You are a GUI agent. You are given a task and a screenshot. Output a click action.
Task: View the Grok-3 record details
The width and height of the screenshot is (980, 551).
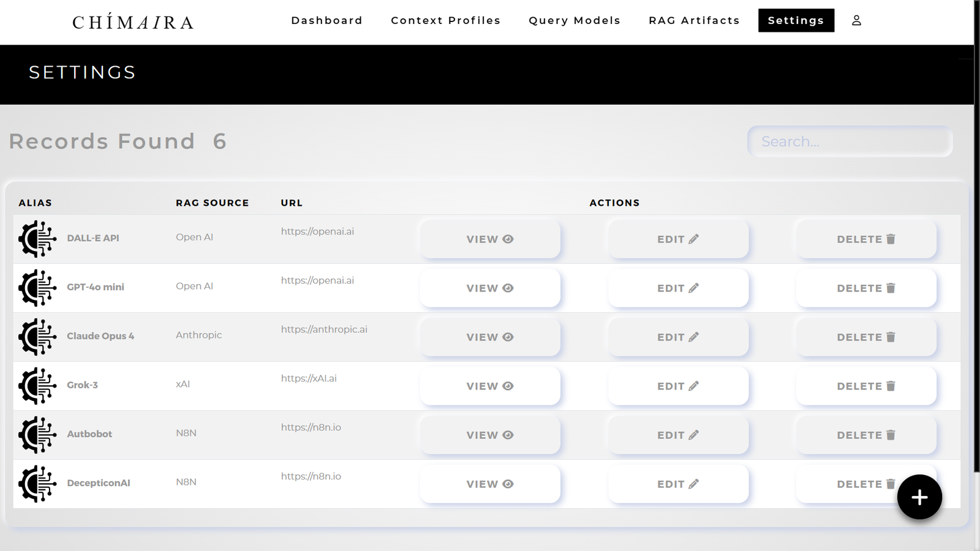tap(489, 386)
